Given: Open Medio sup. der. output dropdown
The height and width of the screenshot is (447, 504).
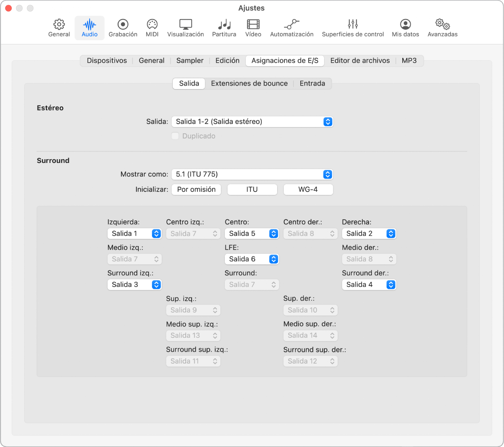Looking at the screenshot, I should tap(310, 336).
